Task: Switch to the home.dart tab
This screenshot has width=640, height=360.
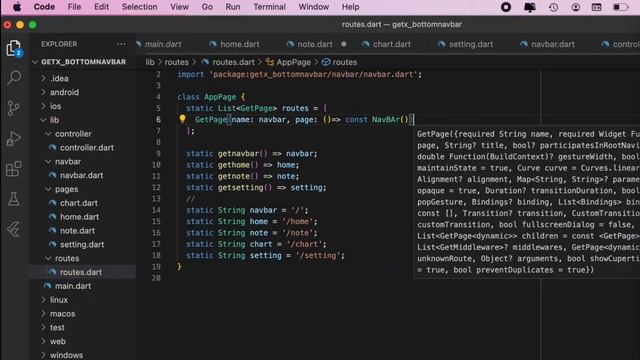Action: pyautogui.click(x=240, y=44)
